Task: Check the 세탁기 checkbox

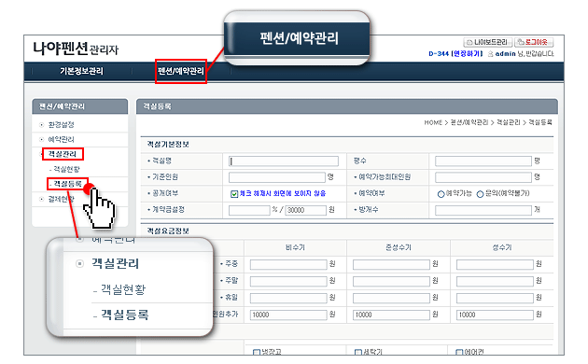Action: [358, 352]
